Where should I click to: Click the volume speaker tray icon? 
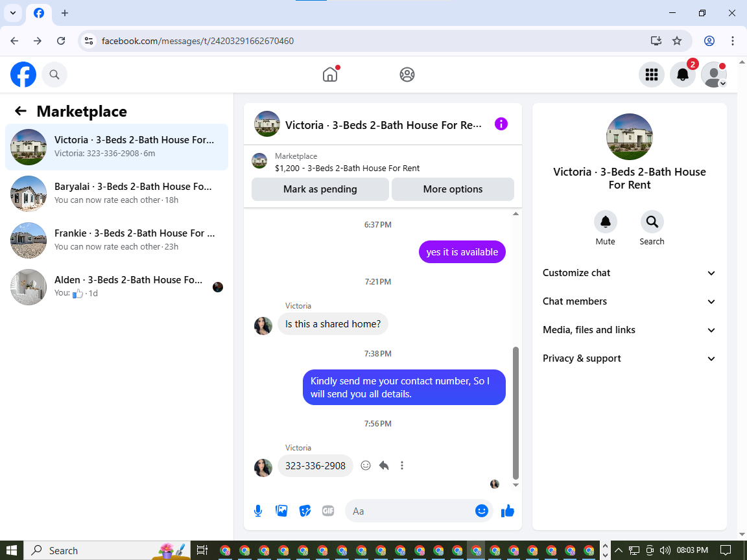665,550
